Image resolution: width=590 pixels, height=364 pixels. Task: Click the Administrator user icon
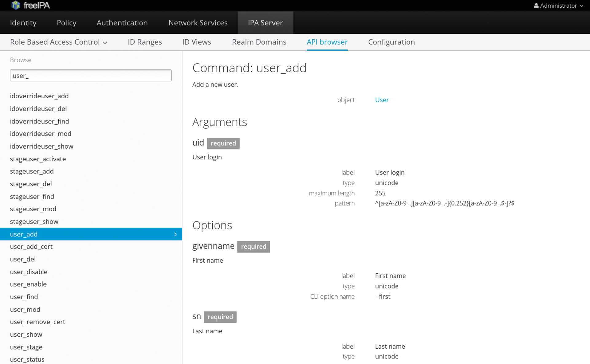click(537, 6)
